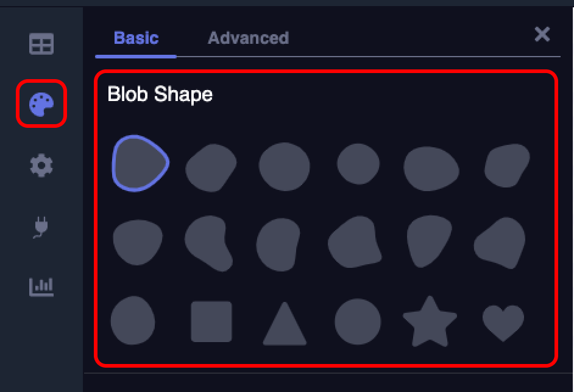Select the heart shape
The image size is (574, 392).
click(x=504, y=321)
